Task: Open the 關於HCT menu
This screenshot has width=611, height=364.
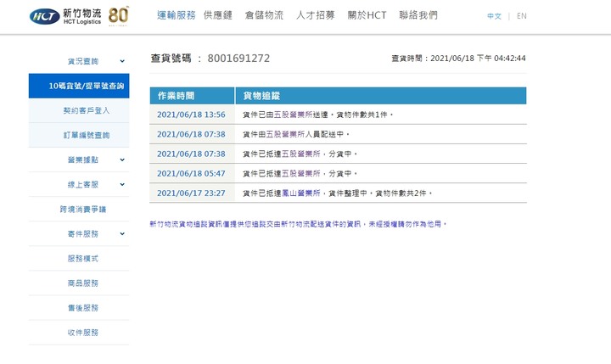Action: 367,15
